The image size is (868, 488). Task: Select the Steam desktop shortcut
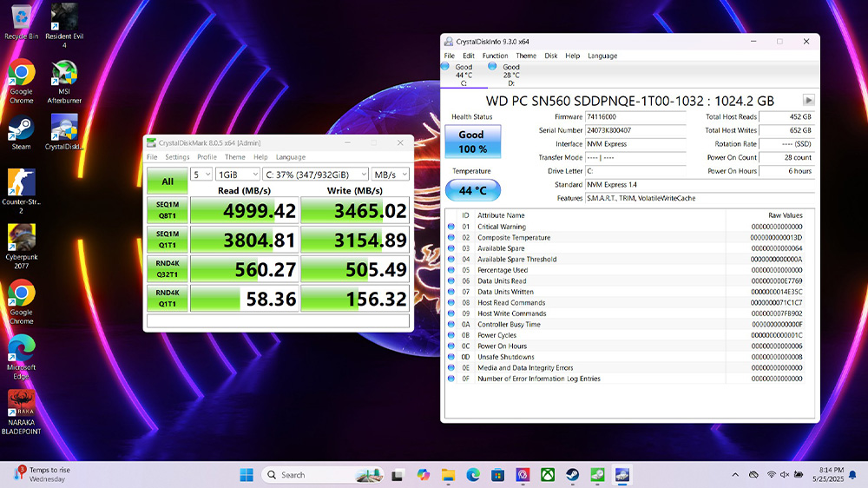pyautogui.click(x=21, y=133)
